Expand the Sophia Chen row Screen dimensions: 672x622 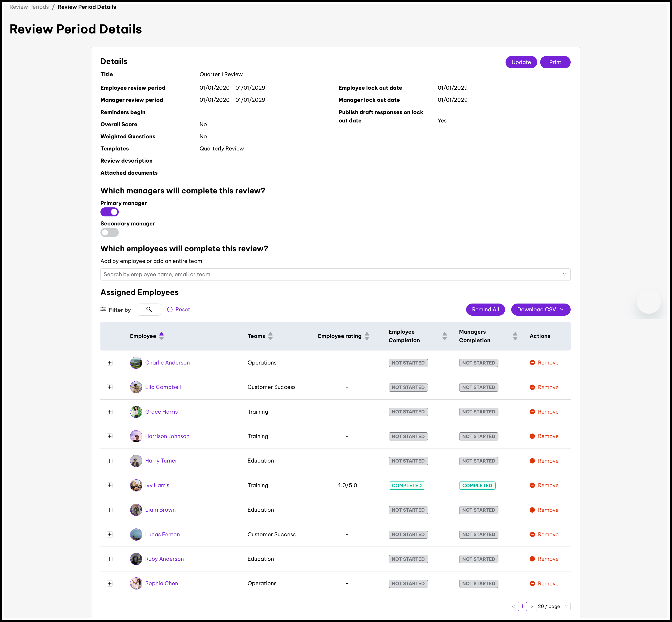pyautogui.click(x=109, y=583)
